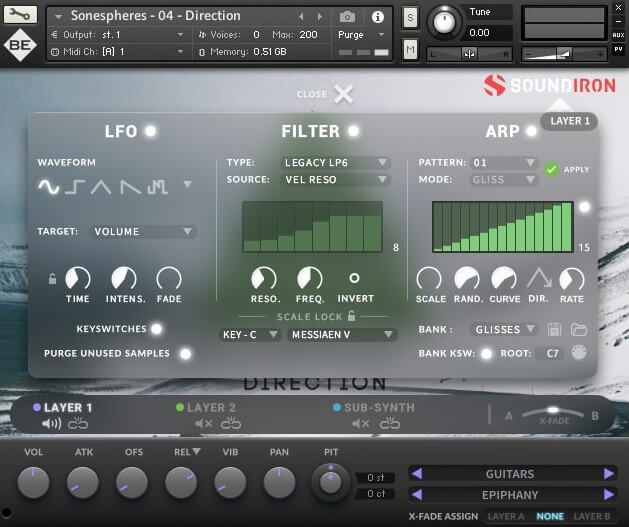Toggle the filter Invert button

coord(354,278)
